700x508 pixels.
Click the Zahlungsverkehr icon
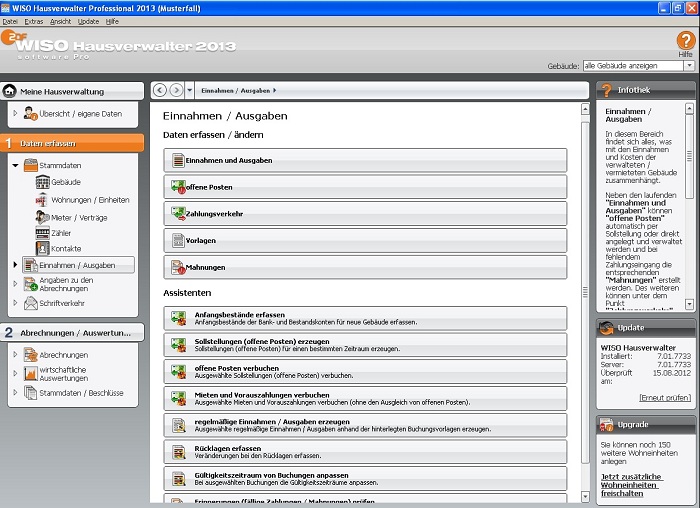[178, 214]
